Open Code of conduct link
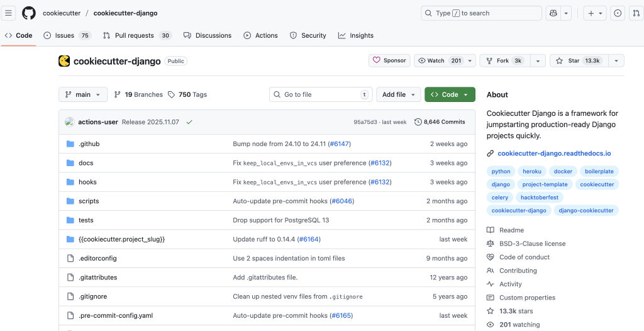 [x=518, y=257]
